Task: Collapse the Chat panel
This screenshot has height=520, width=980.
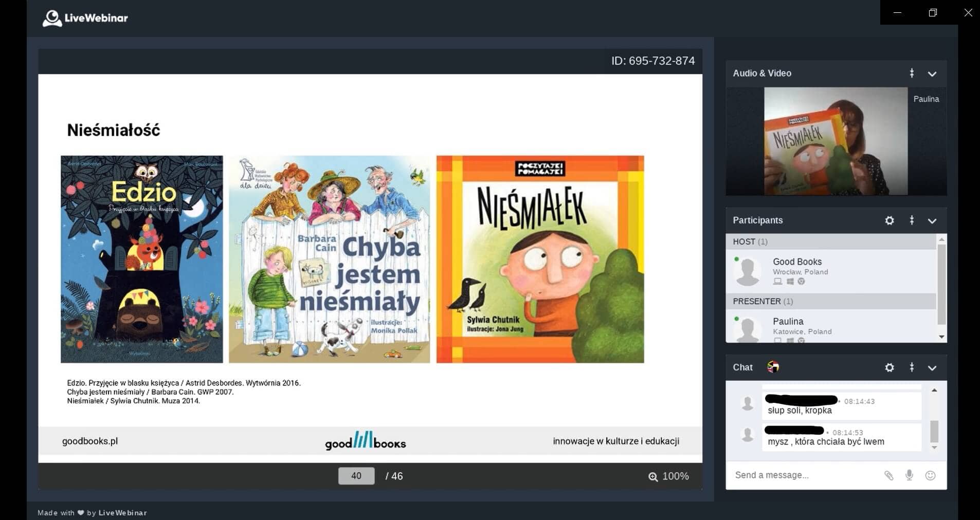Action: pos(932,368)
